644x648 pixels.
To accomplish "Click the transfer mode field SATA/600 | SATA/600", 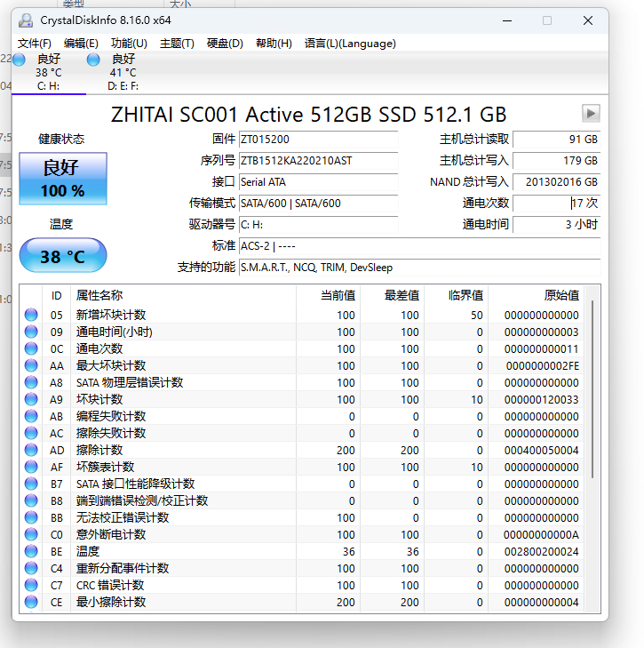I will (318, 204).
